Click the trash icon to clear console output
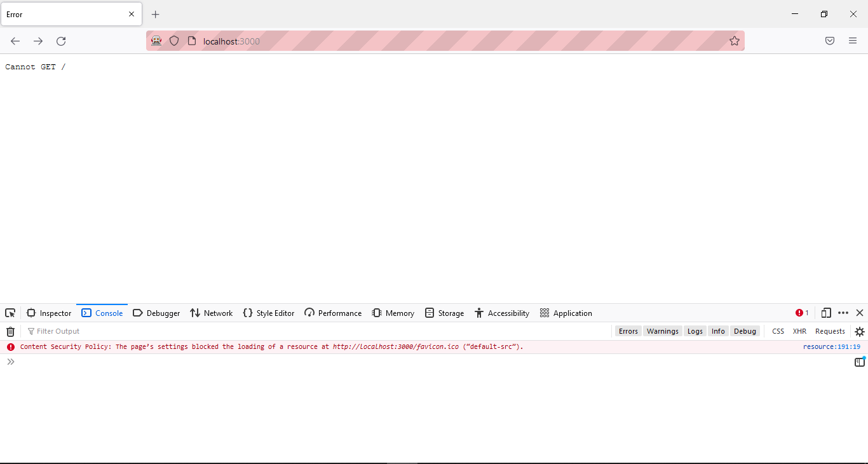This screenshot has width=868, height=464. tap(10, 331)
